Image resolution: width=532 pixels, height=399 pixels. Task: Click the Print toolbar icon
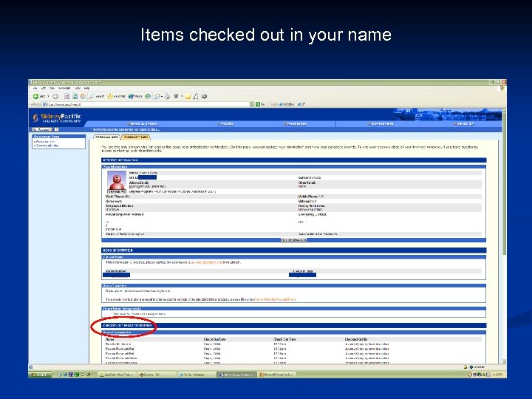[167, 96]
